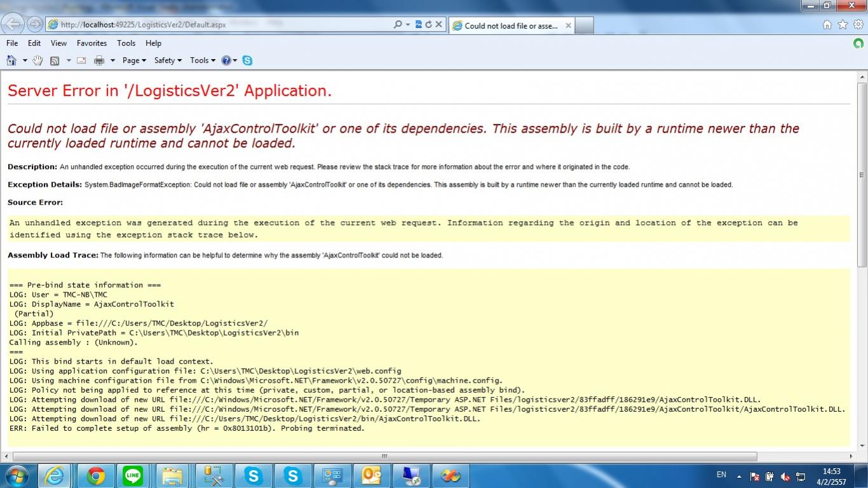Click the browser Forward arrow button

tap(35, 24)
